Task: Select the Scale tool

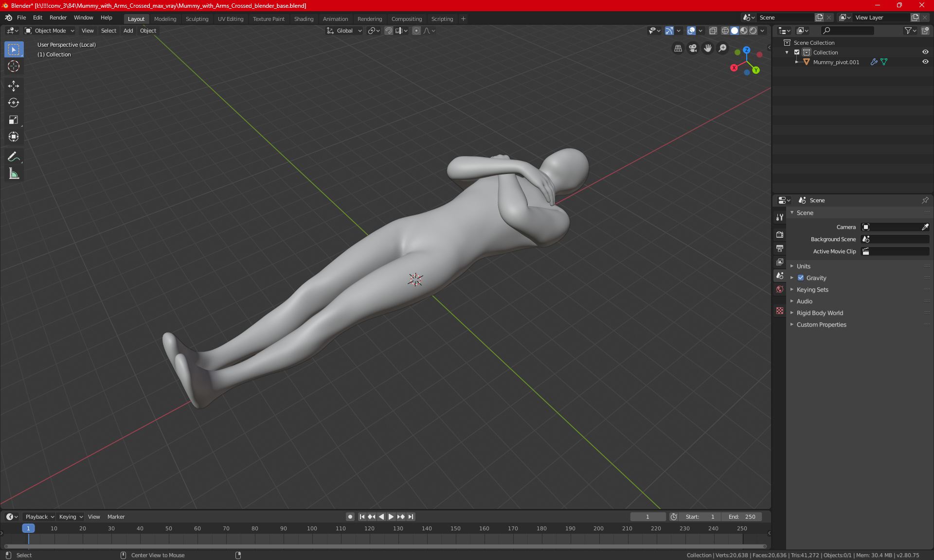Action: (x=14, y=120)
